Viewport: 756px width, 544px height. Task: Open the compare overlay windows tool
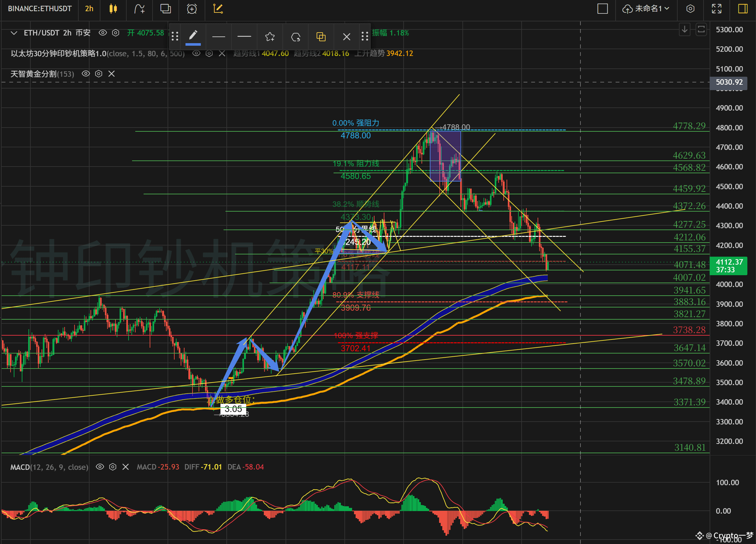[165, 9]
